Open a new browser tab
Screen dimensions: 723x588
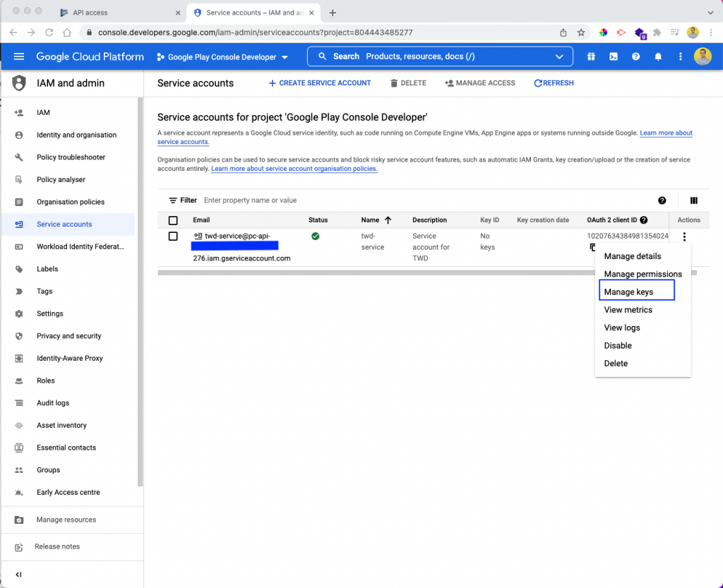tap(333, 13)
